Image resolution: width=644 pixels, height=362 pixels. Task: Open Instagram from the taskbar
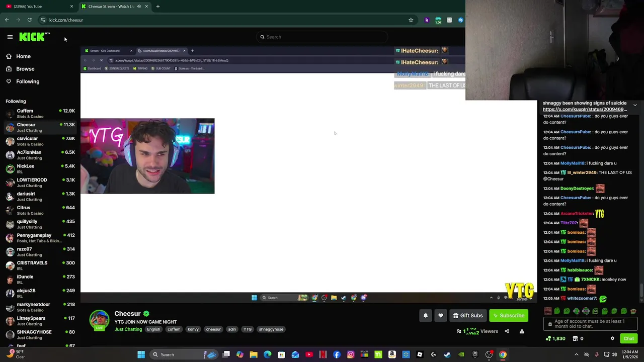tap(351, 354)
